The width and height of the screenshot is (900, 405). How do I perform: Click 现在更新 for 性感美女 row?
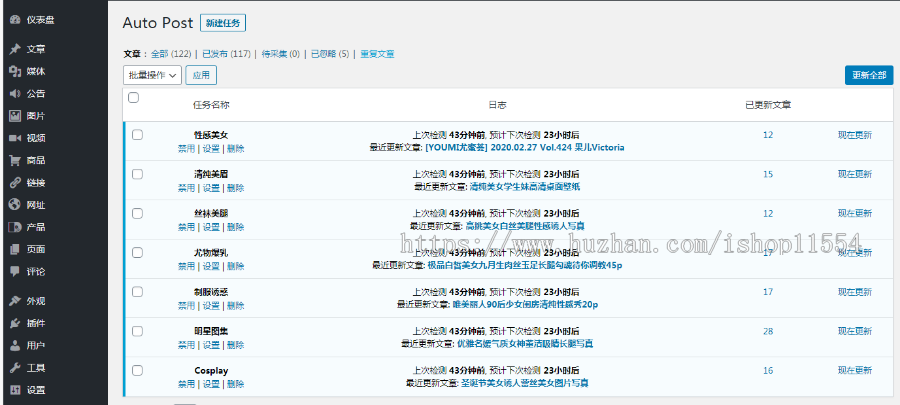click(855, 135)
